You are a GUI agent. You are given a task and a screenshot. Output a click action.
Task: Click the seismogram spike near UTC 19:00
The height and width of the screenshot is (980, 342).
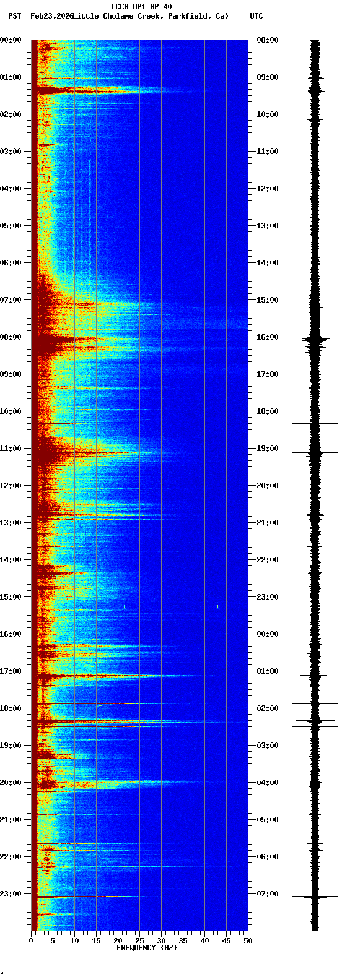click(315, 453)
